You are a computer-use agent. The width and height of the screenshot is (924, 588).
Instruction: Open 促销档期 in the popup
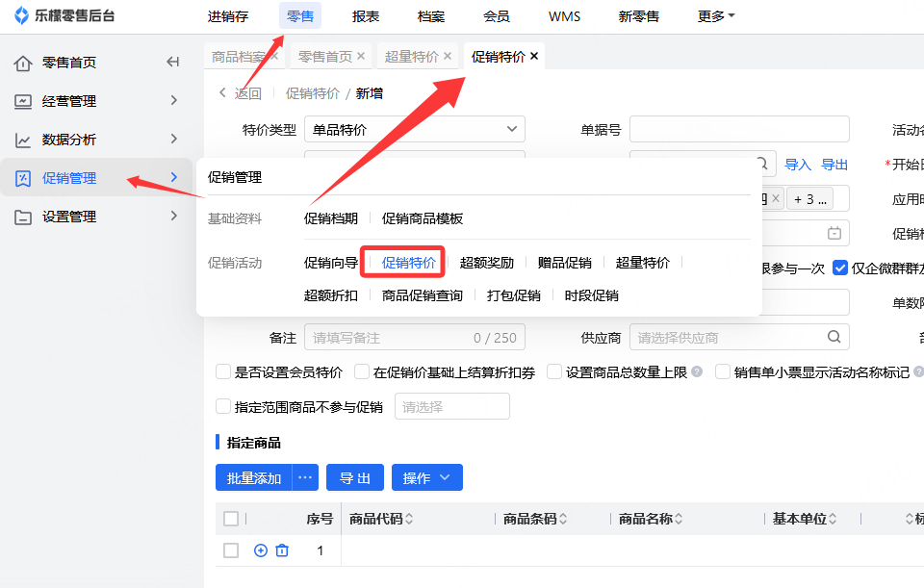pyautogui.click(x=330, y=218)
